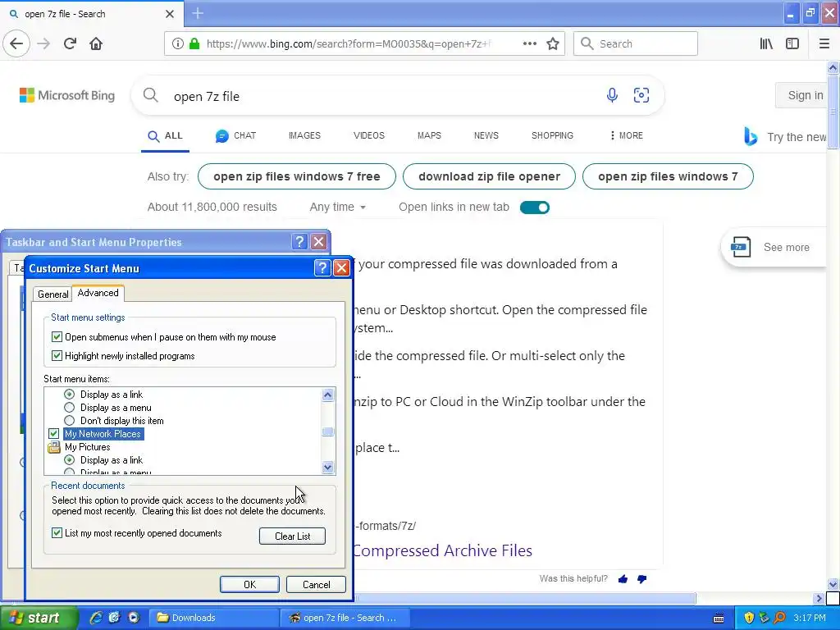840x630 pixels.
Task: Open the Firefox hamburger menu
Action: point(824,43)
